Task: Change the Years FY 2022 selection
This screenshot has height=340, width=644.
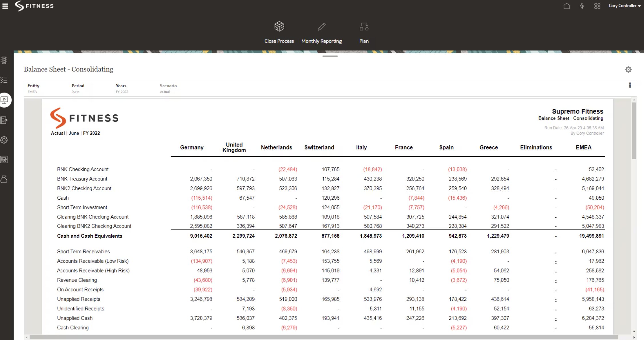Action: pyautogui.click(x=122, y=92)
